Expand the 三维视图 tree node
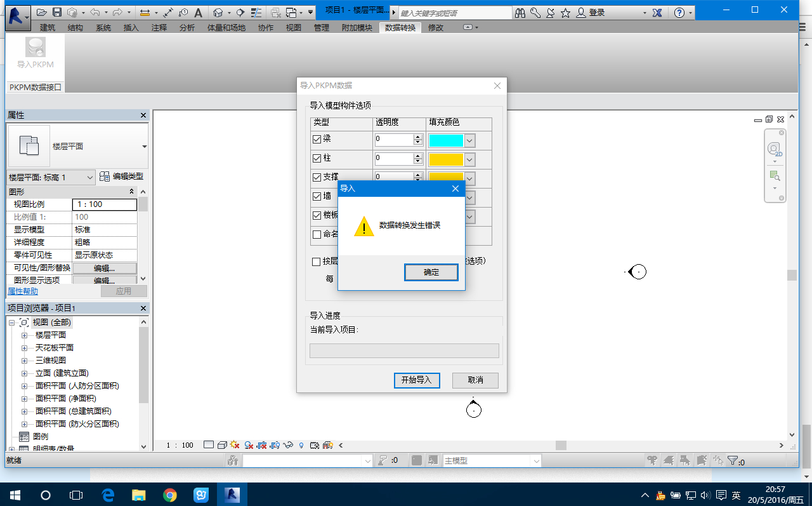The image size is (812, 506). pyautogui.click(x=24, y=361)
